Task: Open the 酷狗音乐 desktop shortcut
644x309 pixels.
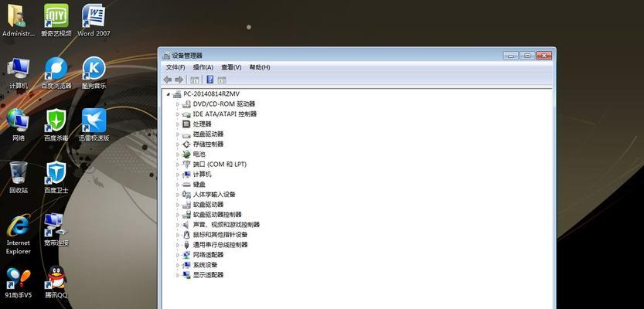Action: 94,73
